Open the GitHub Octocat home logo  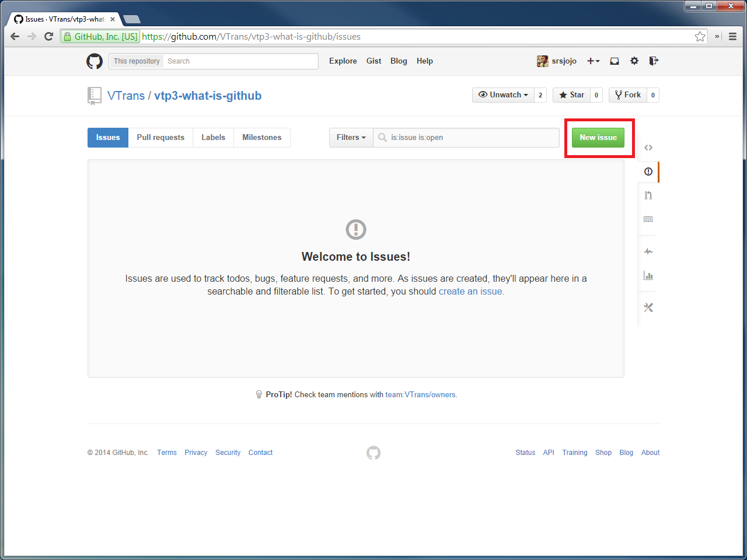[95, 61]
